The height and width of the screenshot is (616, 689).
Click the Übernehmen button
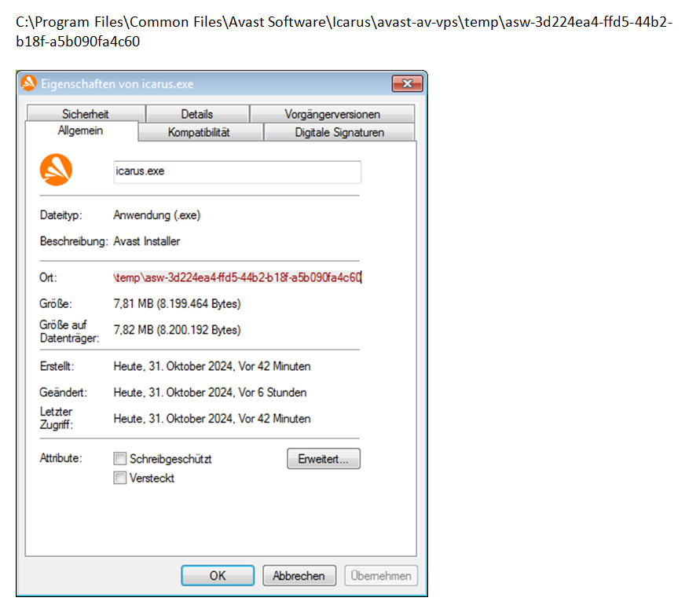[x=381, y=576]
